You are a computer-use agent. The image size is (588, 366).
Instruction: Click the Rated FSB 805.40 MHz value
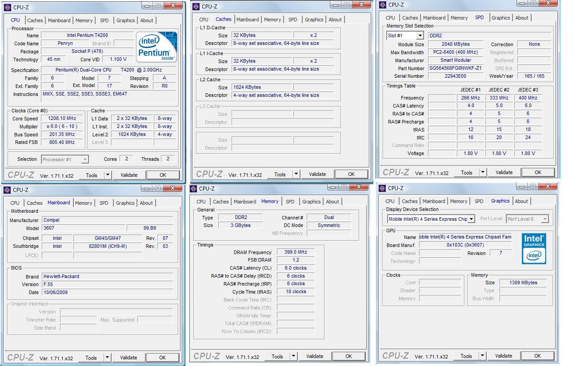[62, 142]
